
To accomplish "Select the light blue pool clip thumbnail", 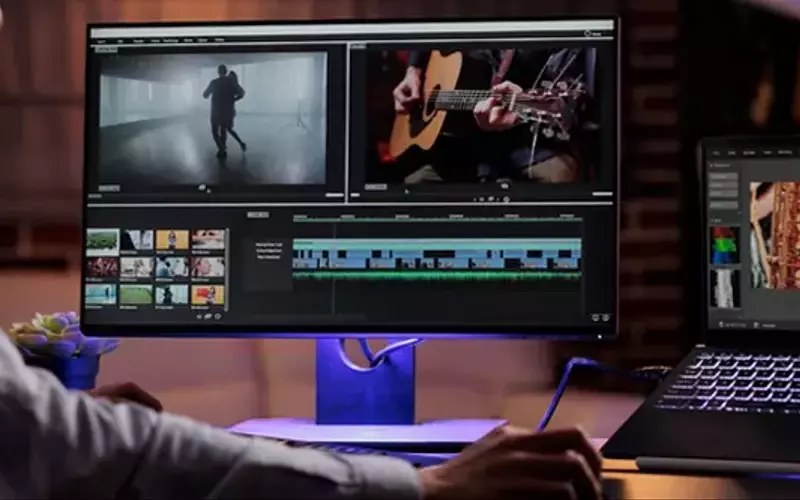I will pos(101,294).
